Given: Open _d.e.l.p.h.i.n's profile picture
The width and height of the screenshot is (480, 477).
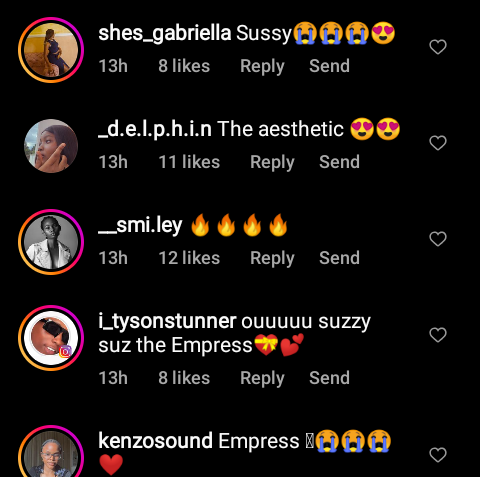Looking at the screenshot, I should [51, 146].
